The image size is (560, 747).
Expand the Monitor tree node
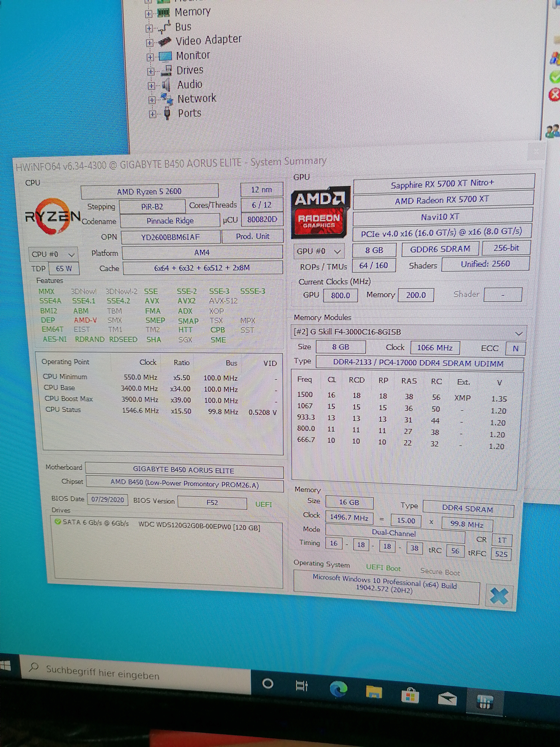150,57
